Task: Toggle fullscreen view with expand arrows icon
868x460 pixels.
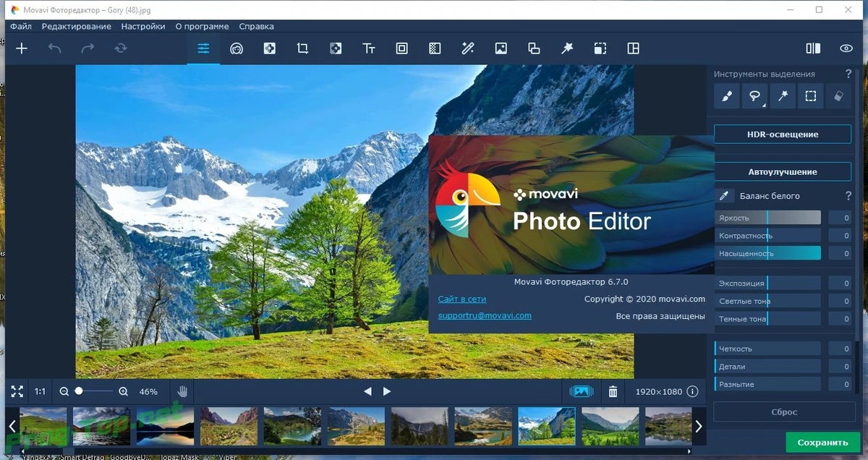Action: click(x=17, y=391)
